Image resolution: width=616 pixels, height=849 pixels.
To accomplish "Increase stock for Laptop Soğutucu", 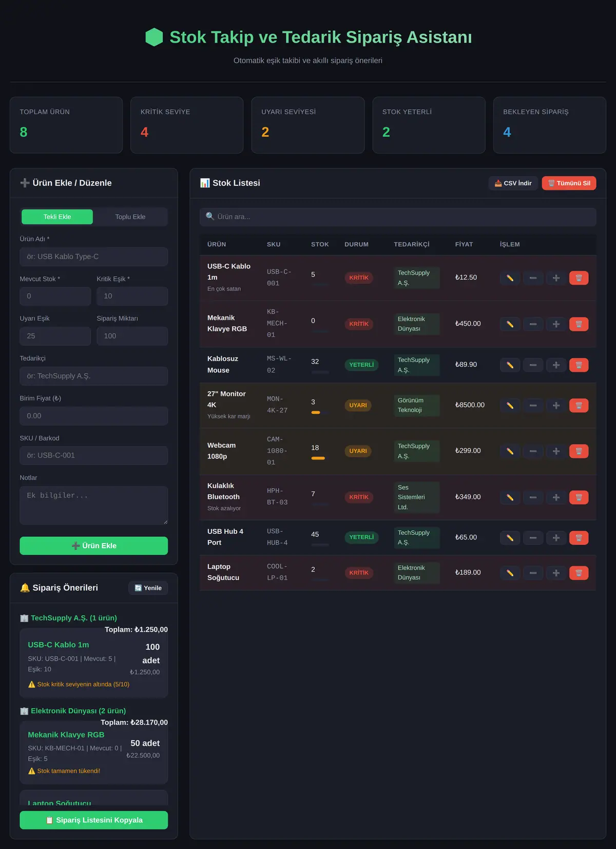I will pyautogui.click(x=556, y=573).
